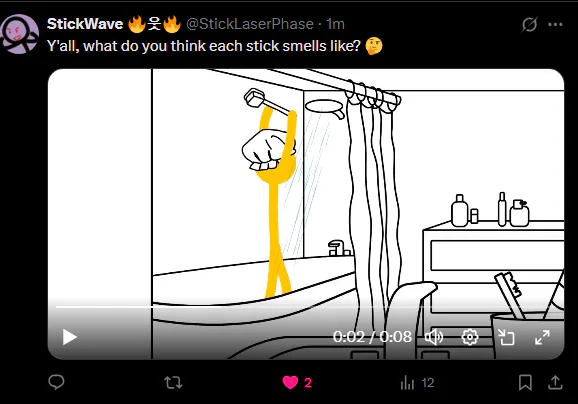The image size is (578, 404).
Task: View post analytics showing 12 views
Action: tap(417, 383)
